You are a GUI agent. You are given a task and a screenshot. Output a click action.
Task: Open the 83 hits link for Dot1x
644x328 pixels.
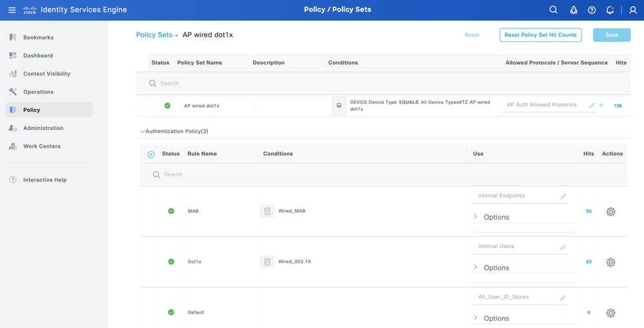(x=589, y=262)
